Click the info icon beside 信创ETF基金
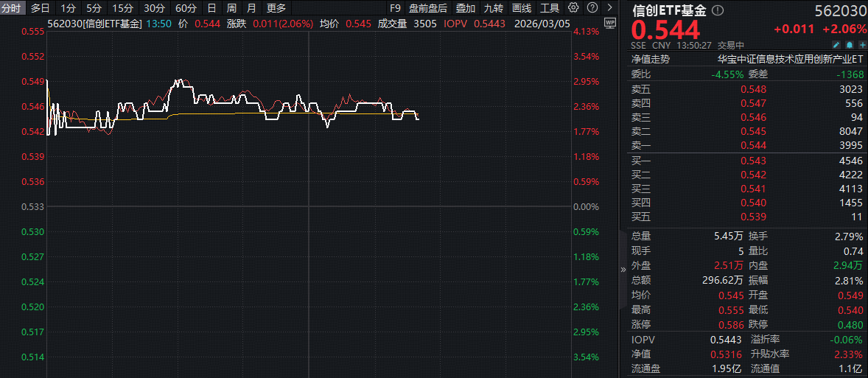868x378 pixels. [718, 10]
